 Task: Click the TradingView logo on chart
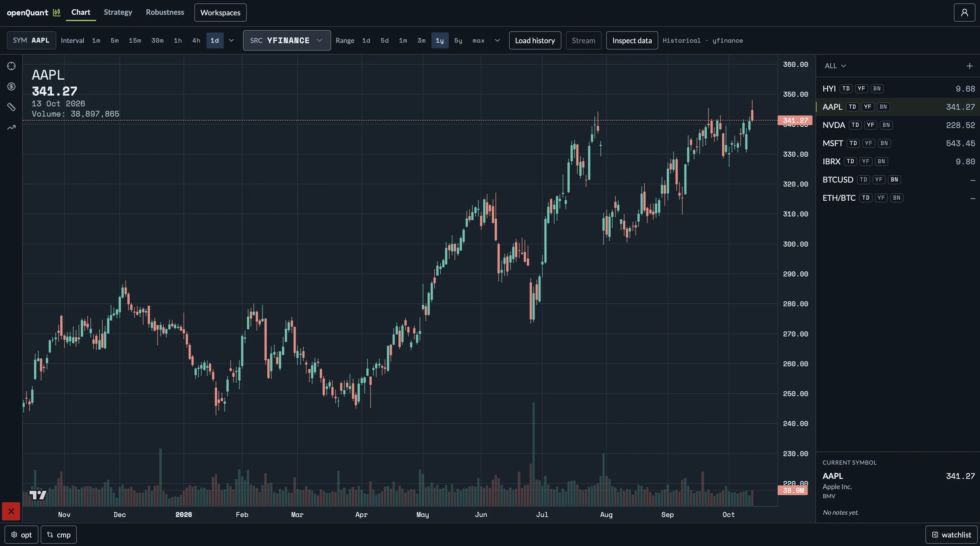(38, 494)
